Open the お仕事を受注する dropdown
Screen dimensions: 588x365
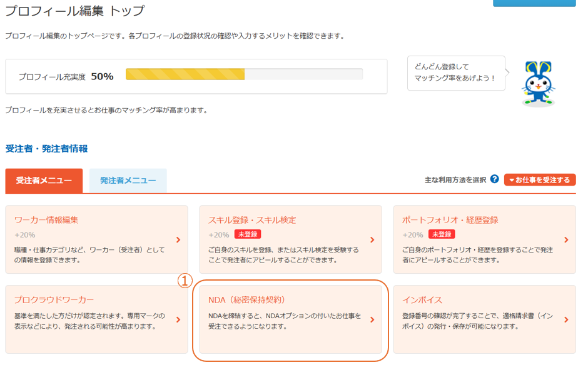[x=540, y=180]
